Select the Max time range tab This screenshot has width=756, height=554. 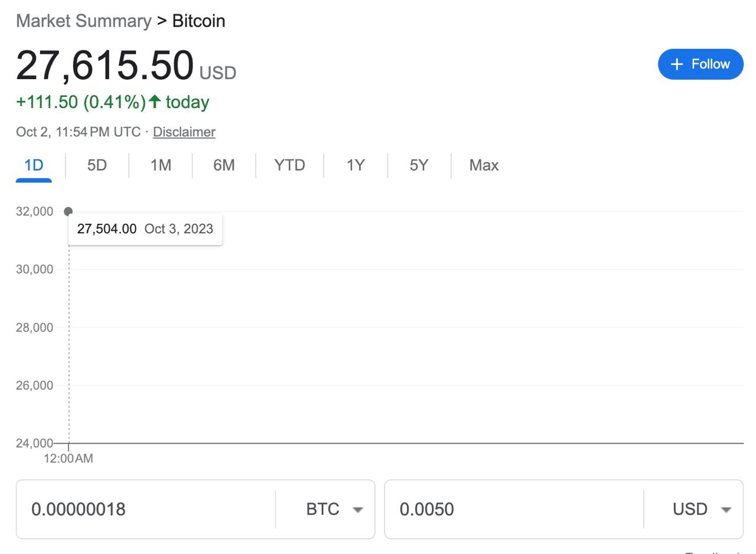484,165
